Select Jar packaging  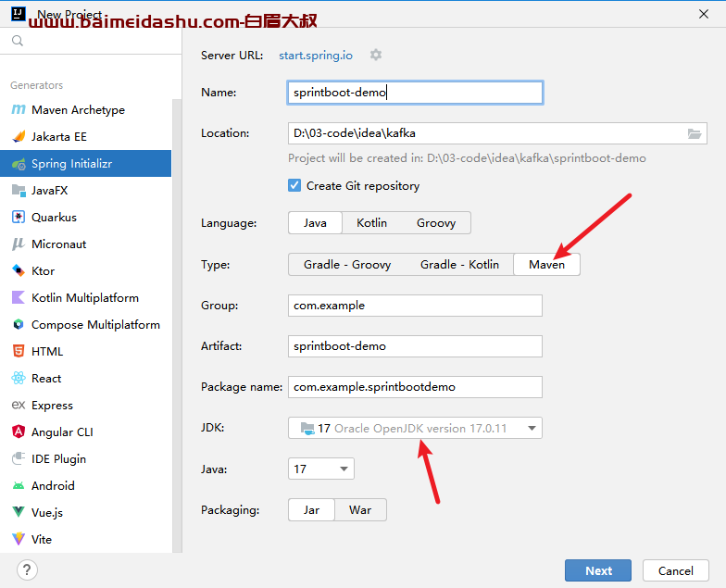(x=311, y=509)
